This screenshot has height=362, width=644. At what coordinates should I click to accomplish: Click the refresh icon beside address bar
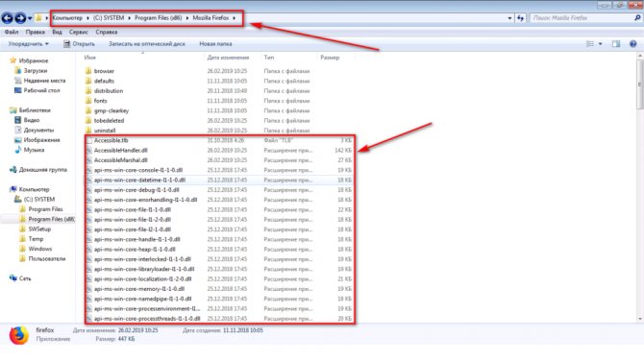pos(520,18)
